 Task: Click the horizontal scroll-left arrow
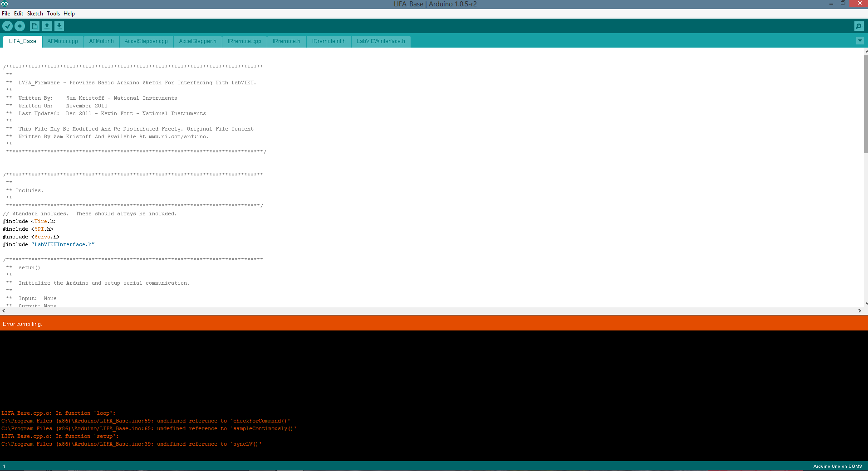[x=4, y=311]
